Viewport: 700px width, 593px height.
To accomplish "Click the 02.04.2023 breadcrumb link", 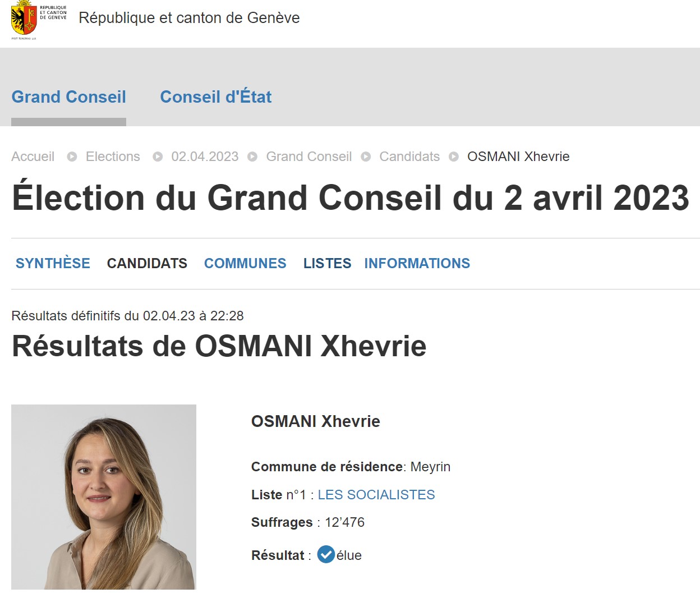I will pos(205,157).
